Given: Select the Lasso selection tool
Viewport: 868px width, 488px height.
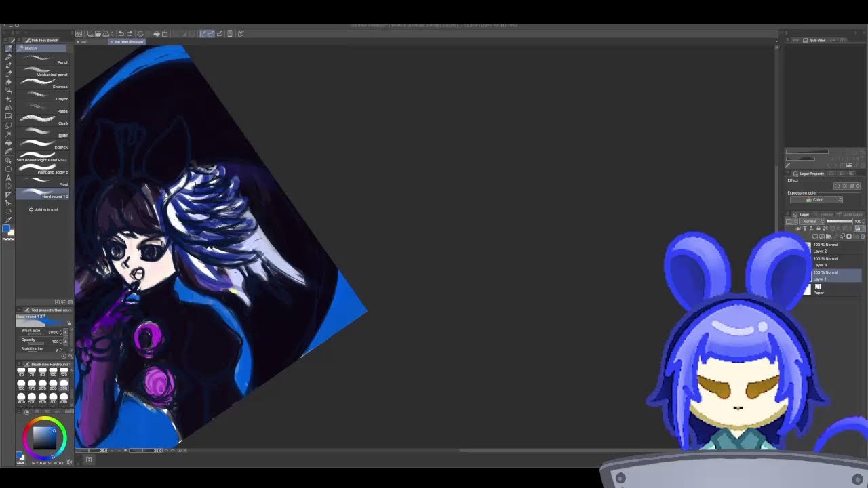Looking at the screenshot, I should (8, 125).
